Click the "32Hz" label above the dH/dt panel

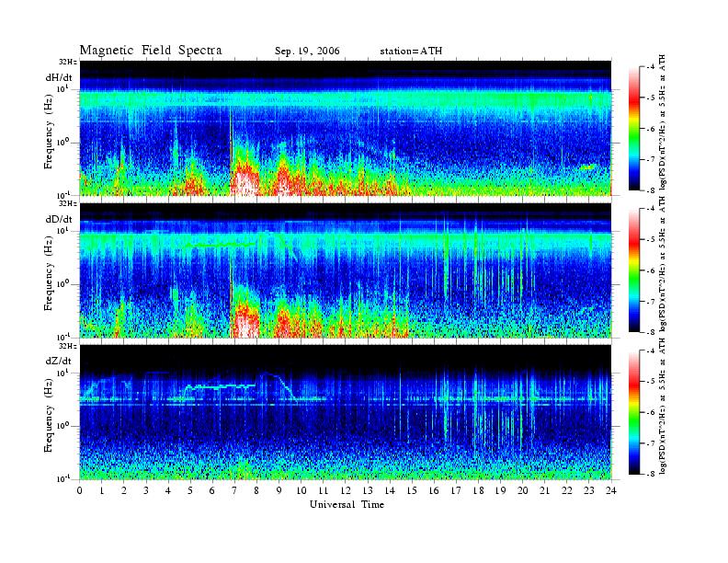point(67,62)
